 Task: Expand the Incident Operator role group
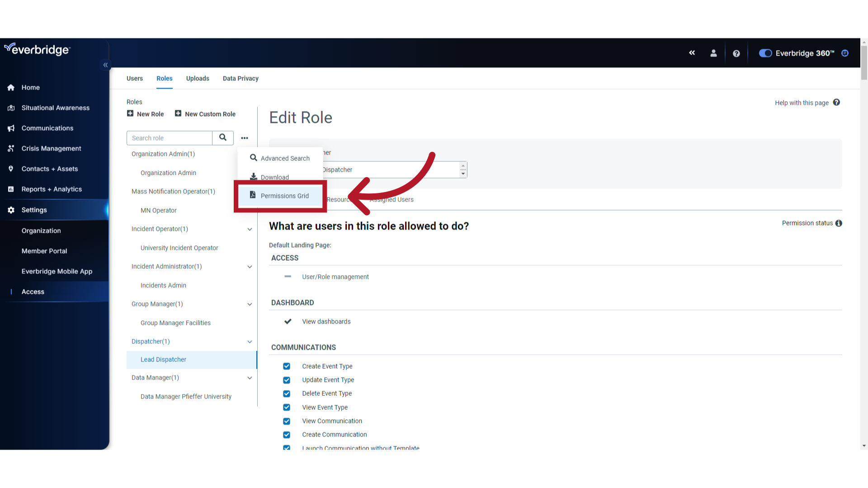[x=250, y=229]
